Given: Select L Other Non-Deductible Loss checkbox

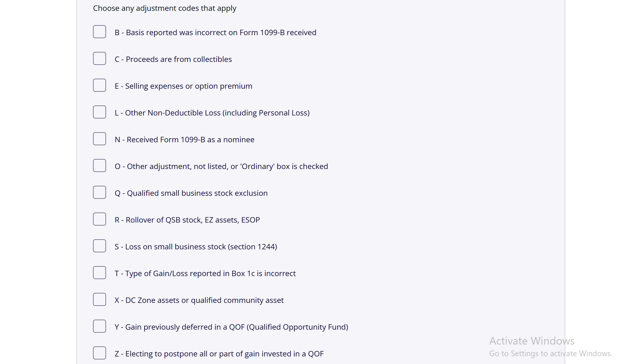Looking at the screenshot, I should (x=99, y=112).
